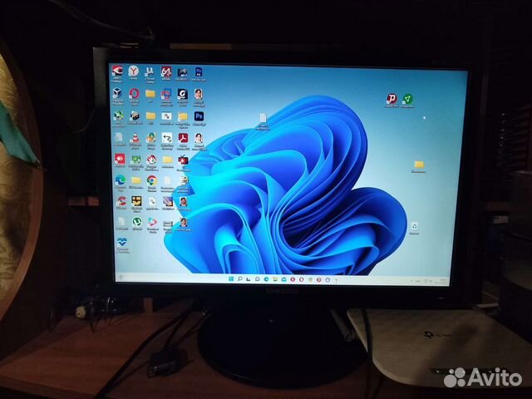Open the Yandex Browser desktop shortcut
Viewport: 532px width, 399px height.
tap(134, 72)
